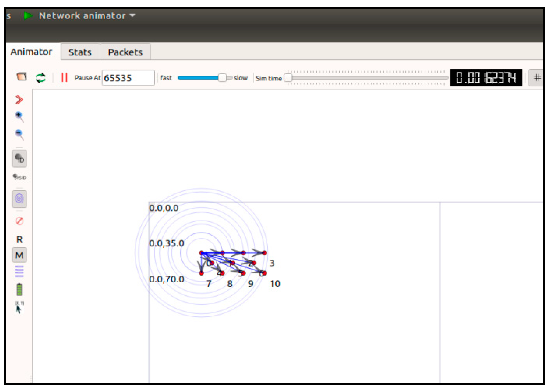
Task: Pause the animation with red bars
Action: 64,77
